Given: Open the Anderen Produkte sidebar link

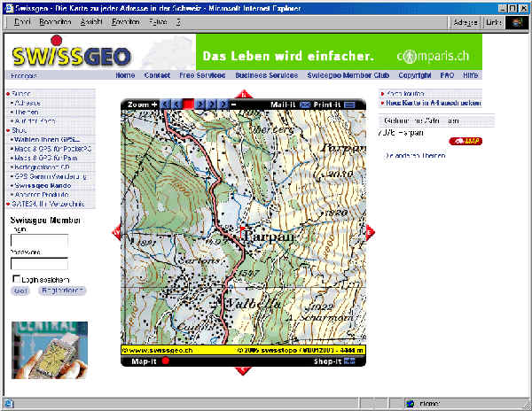Looking at the screenshot, I should tap(42, 195).
